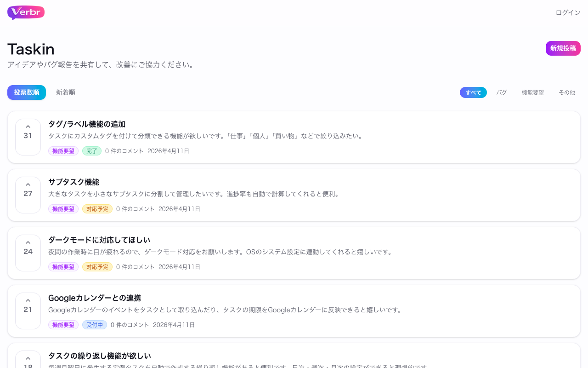Open the ログイン link

click(x=568, y=13)
